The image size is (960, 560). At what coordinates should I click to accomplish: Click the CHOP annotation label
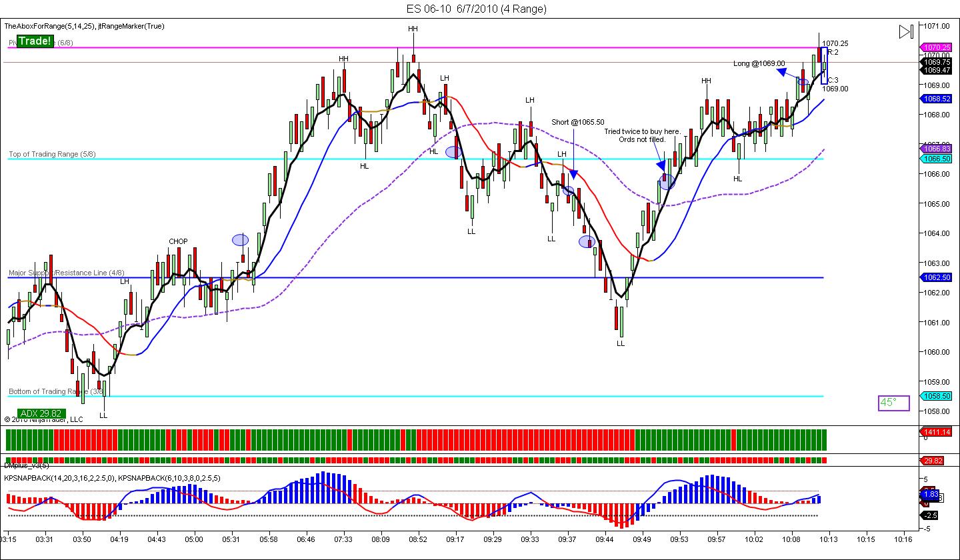[x=178, y=241]
